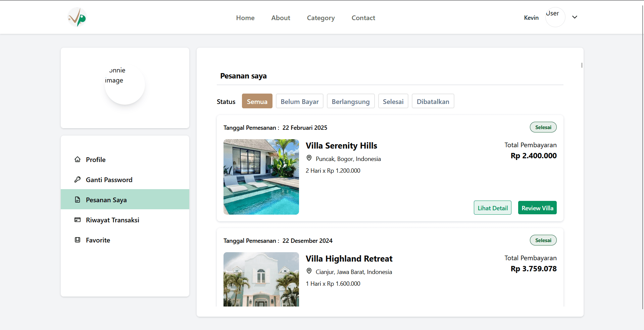Click the Pesanan saya heading
The width and height of the screenshot is (644, 330).
(x=243, y=76)
